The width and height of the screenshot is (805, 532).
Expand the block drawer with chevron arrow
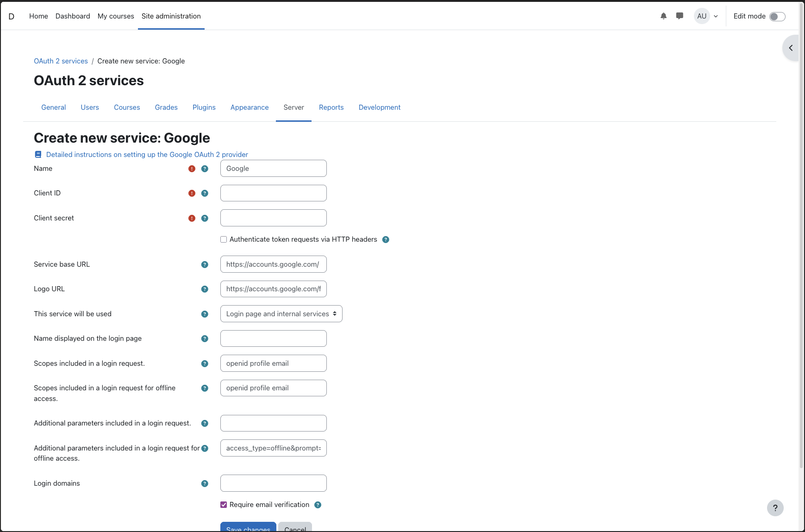(791, 48)
